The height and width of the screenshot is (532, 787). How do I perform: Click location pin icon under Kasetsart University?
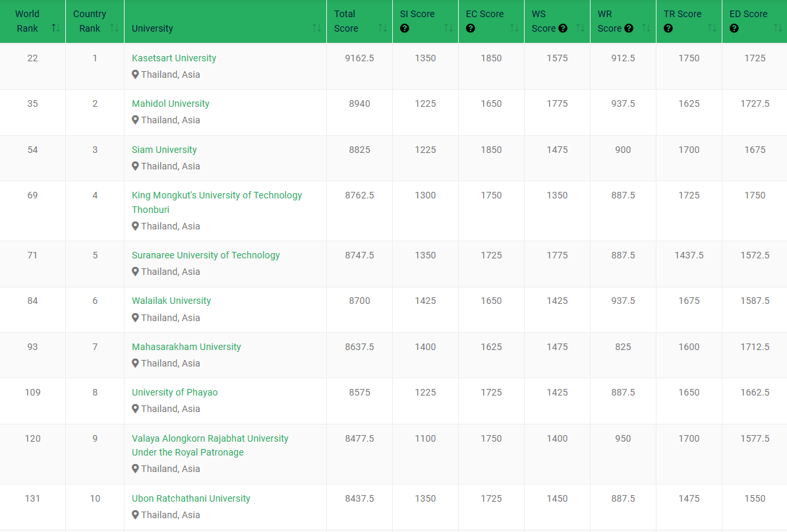[x=135, y=74]
